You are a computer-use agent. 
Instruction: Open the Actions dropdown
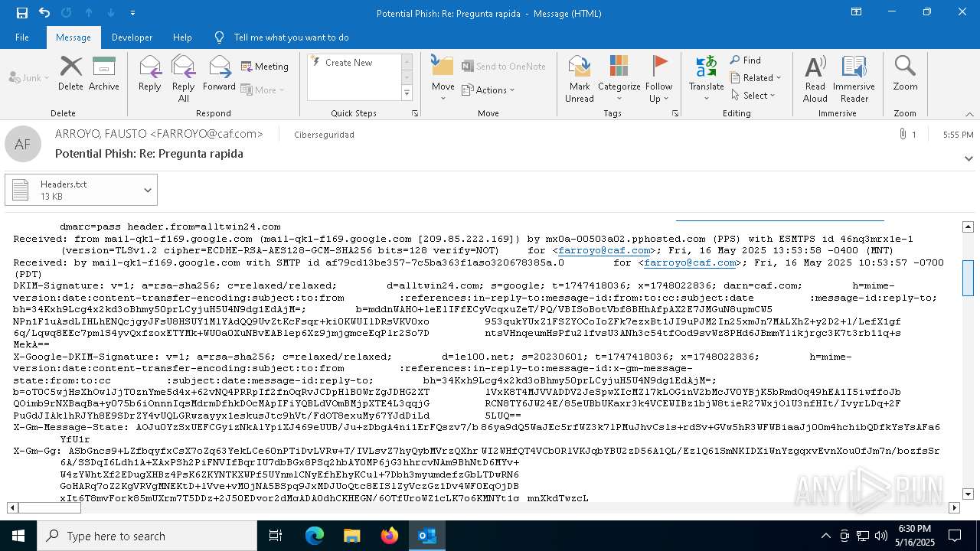tap(488, 90)
